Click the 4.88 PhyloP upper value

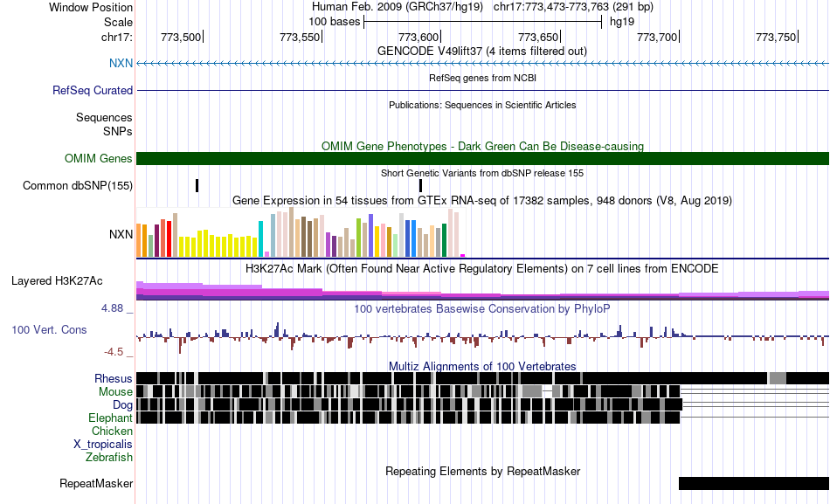112,308
